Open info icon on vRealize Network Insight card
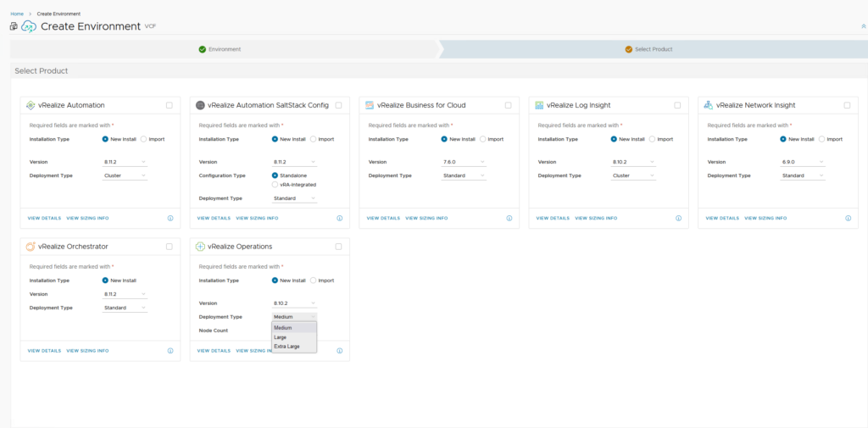Viewport: 868px width, 428px height. click(848, 218)
